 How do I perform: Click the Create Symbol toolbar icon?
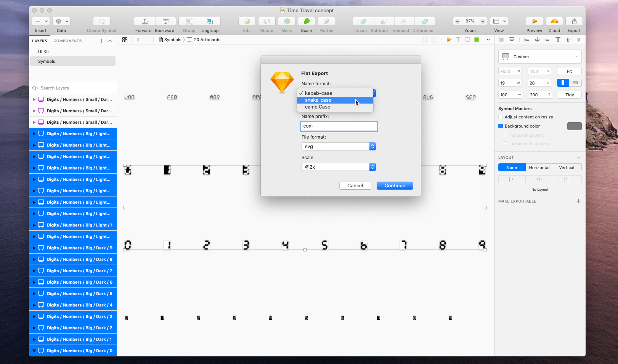[101, 21]
